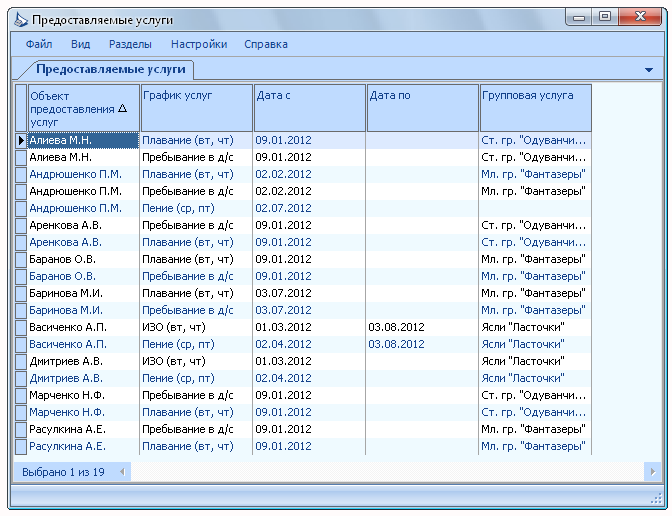This screenshot has width=672, height=516.
Task: Select the Пение (ср, пт) cell for Андрюшенко П.М.
Action: click(x=196, y=209)
